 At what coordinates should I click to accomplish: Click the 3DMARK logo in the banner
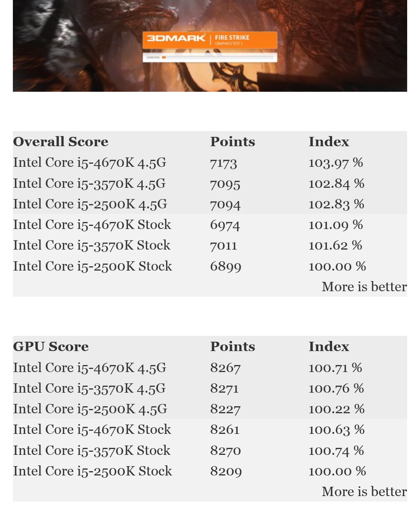click(176, 38)
